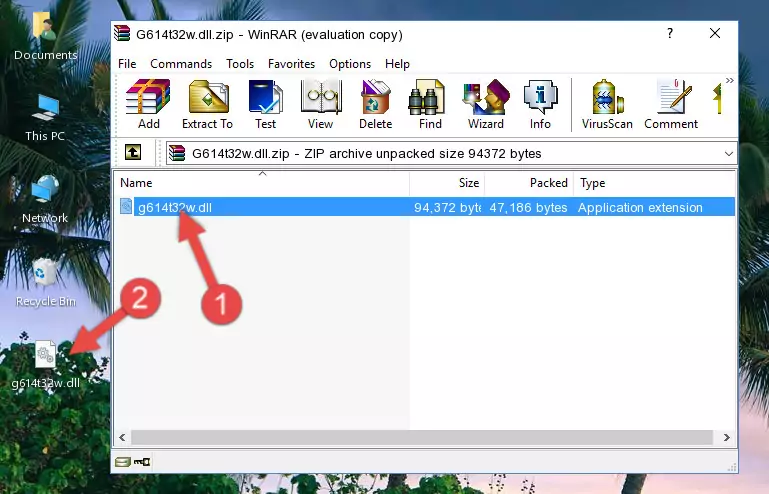Image resolution: width=769 pixels, height=494 pixels.
Task: Open the Commands menu
Action: pyautogui.click(x=181, y=64)
